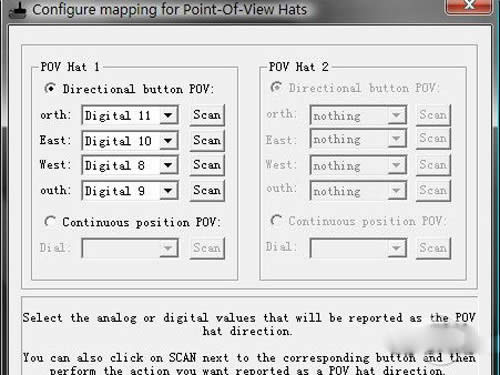Close the Point-Of-View Hats dialog
This screenshot has width=500, height=375.
coord(469,6)
